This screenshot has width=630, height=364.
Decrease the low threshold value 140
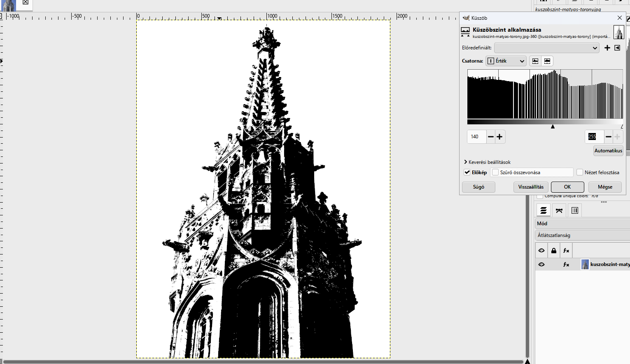(x=490, y=137)
